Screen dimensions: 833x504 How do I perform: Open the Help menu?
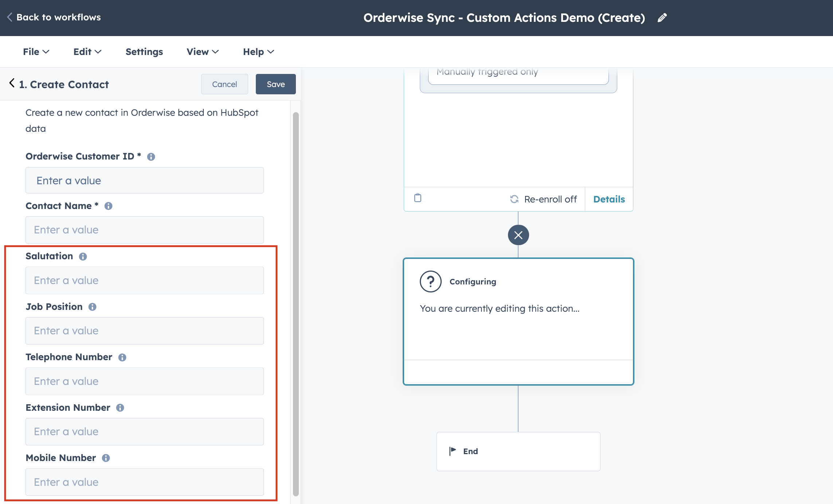pos(259,52)
